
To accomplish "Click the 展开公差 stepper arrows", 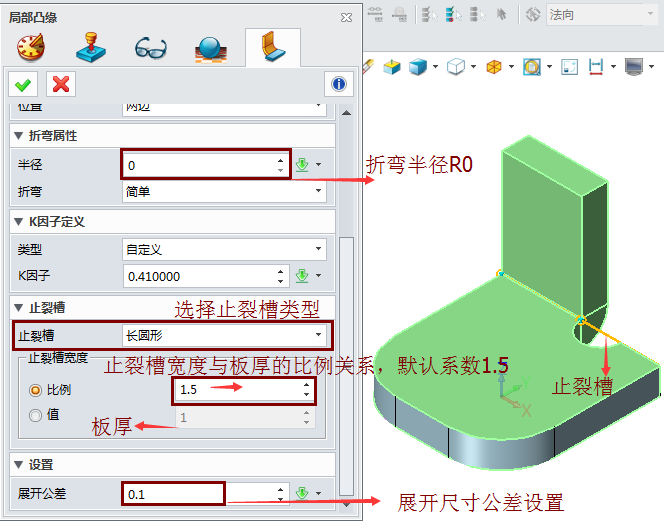I will pyautogui.click(x=281, y=494).
